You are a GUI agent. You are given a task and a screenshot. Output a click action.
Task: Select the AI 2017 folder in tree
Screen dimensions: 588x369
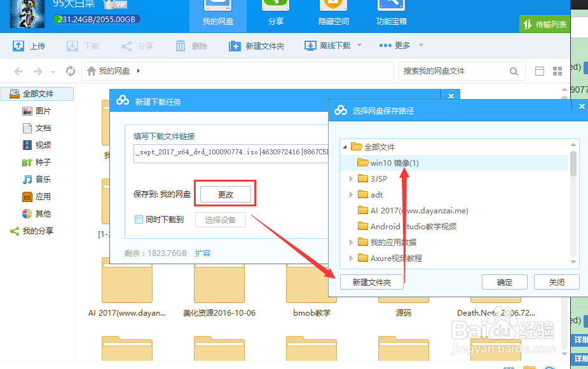click(x=413, y=210)
